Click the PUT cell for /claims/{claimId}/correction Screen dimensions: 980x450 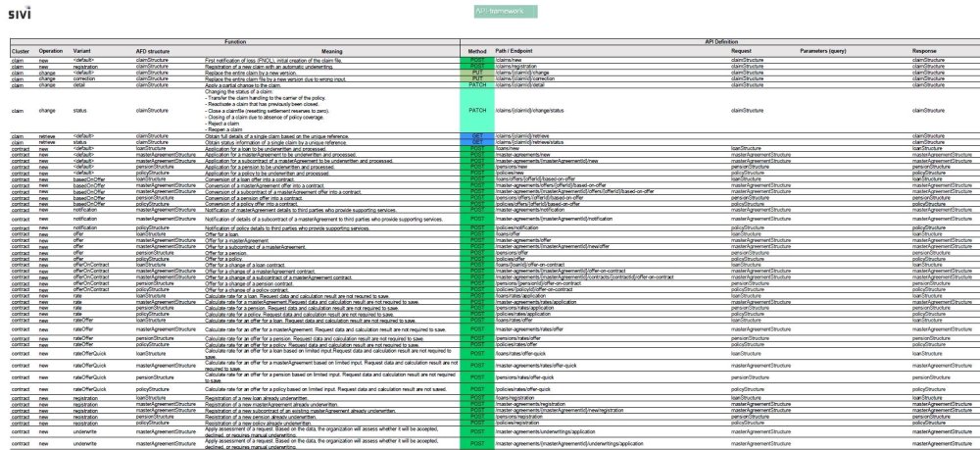coord(477,78)
